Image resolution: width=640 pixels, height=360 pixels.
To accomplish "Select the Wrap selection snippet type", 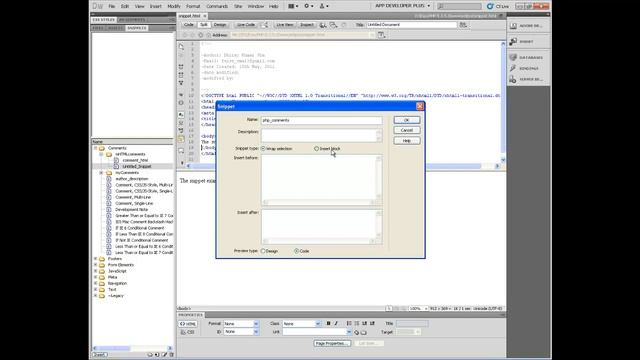I will (263, 149).
